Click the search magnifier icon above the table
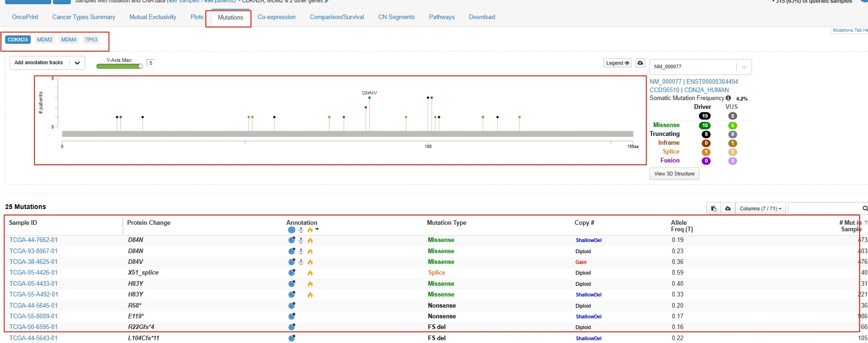This screenshot has height=343, width=868. 865,208
